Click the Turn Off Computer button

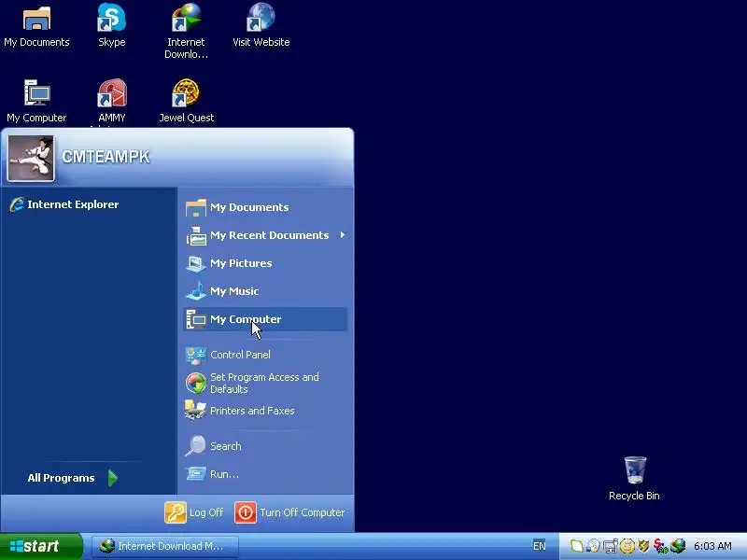(x=290, y=512)
